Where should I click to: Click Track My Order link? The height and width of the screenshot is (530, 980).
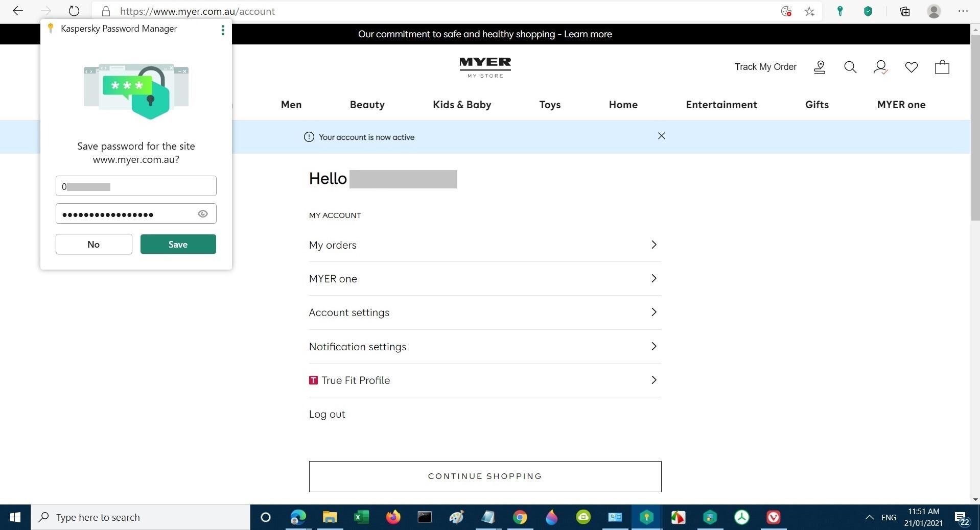tap(765, 67)
